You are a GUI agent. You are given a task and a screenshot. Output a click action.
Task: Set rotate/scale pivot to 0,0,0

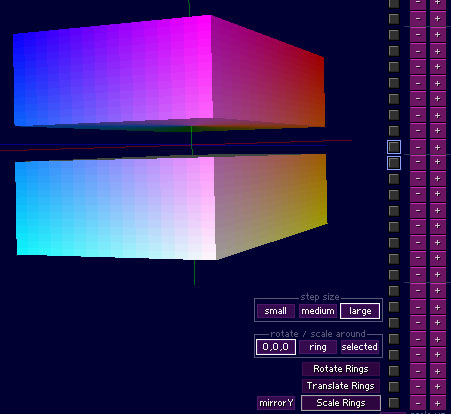coord(276,347)
